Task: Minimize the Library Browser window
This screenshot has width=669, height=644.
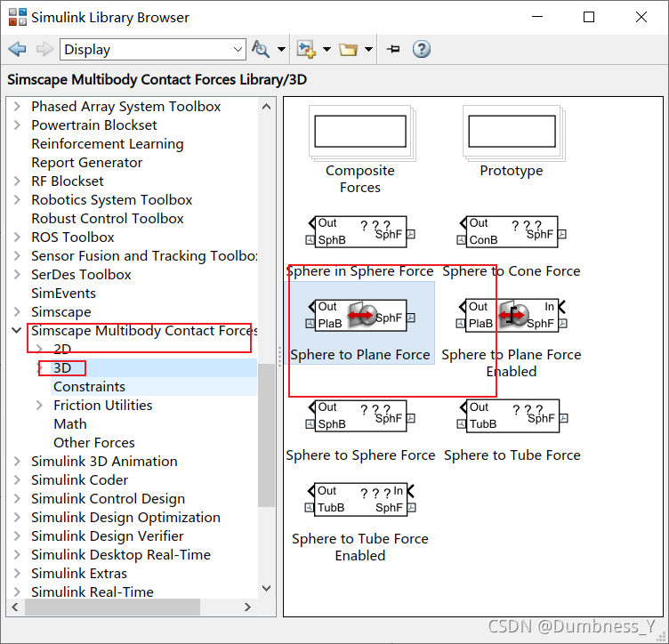Action: coord(537,17)
